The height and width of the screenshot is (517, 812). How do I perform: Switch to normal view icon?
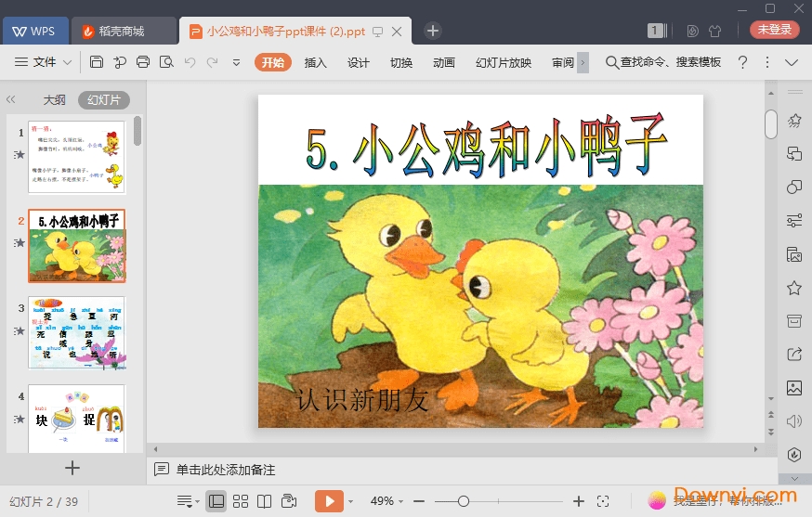pos(216,501)
